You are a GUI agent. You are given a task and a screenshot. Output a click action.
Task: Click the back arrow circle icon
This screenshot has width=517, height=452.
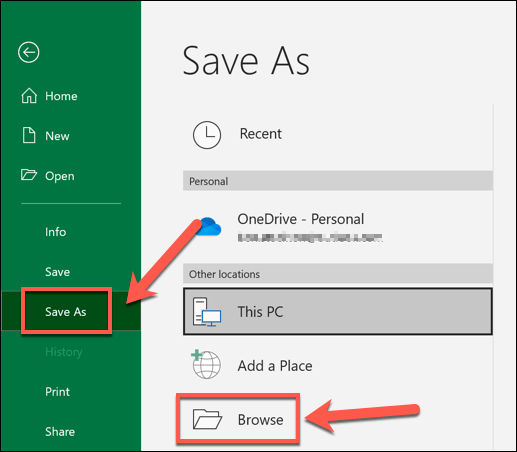click(29, 52)
